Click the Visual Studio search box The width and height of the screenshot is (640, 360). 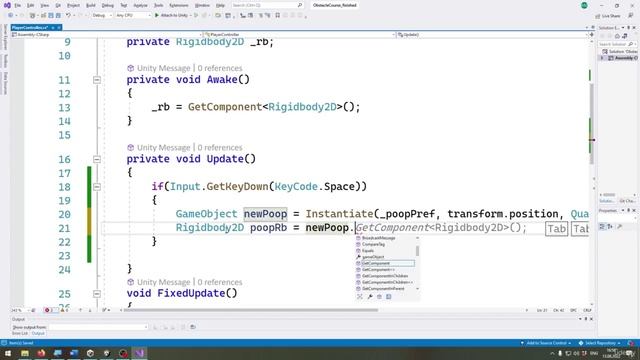(267, 5)
